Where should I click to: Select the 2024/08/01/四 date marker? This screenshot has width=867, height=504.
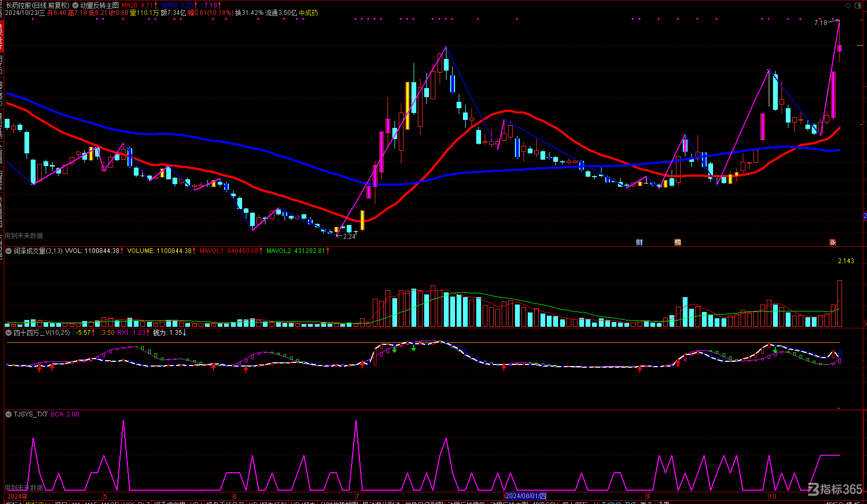tap(526, 497)
